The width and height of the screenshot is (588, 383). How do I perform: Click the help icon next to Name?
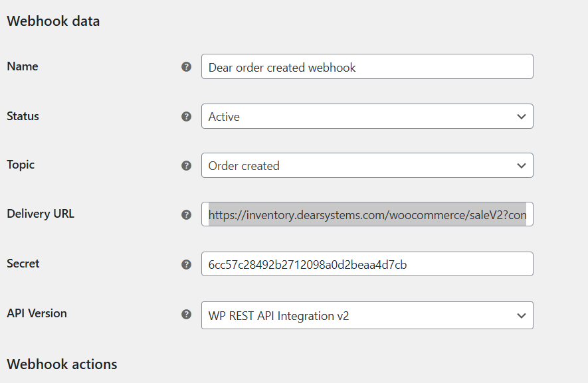click(x=186, y=67)
